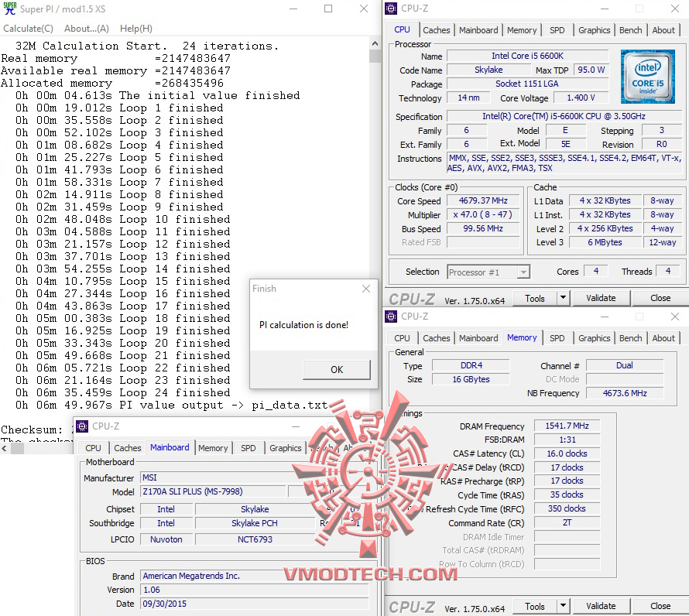
Task: Switch to Mainboard tab in top CPU-Z window
Action: [x=478, y=30]
